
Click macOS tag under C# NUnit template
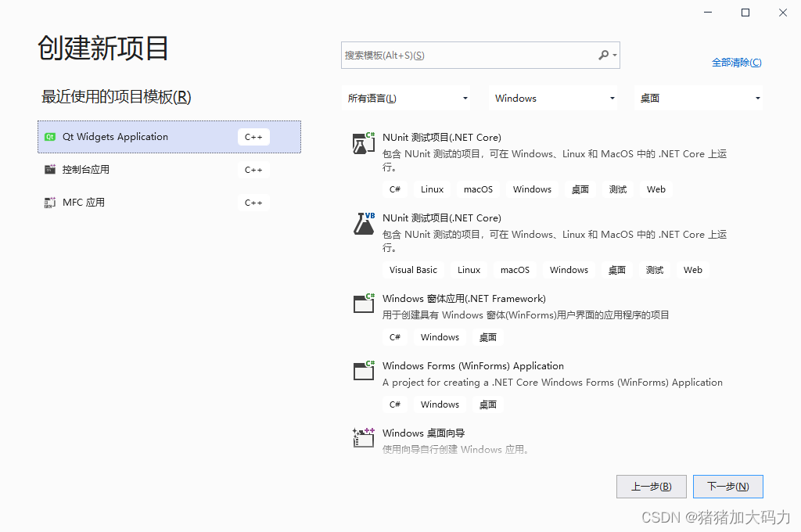pyautogui.click(x=478, y=189)
